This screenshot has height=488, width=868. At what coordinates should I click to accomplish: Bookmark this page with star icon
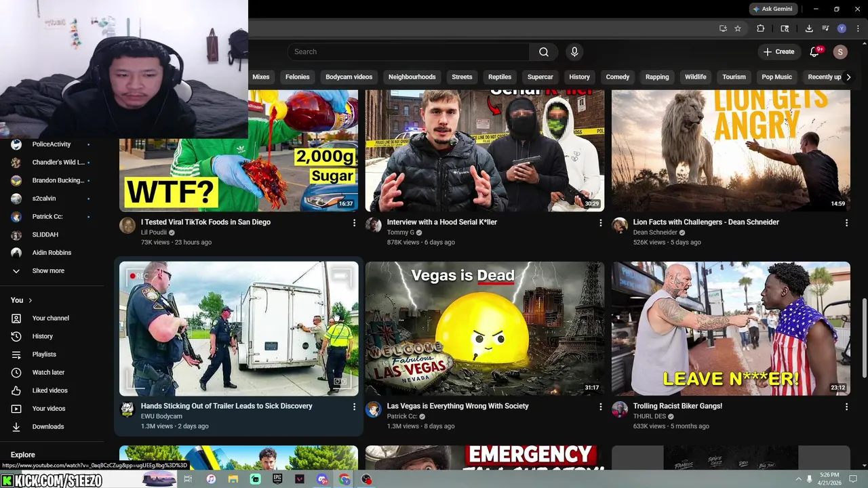[x=738, y=28]
